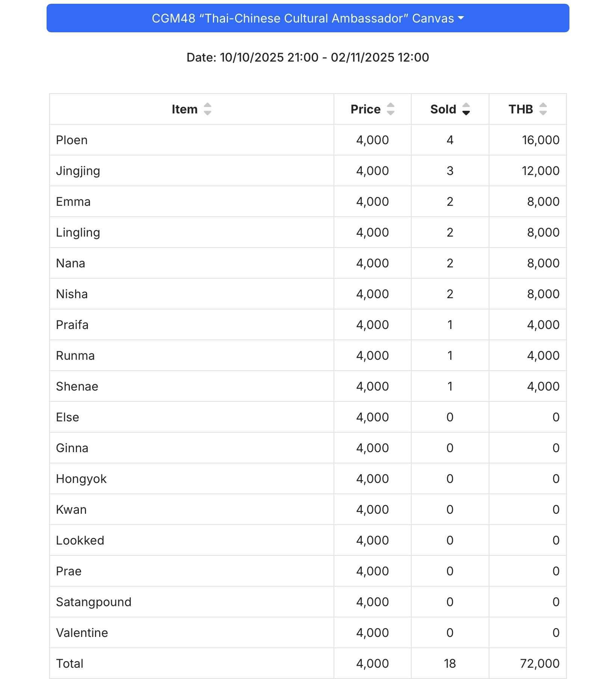Click the Total THB value 72,000
This screenshot has height=679, width=616.
pyautogui.click(x=540, y=664)
